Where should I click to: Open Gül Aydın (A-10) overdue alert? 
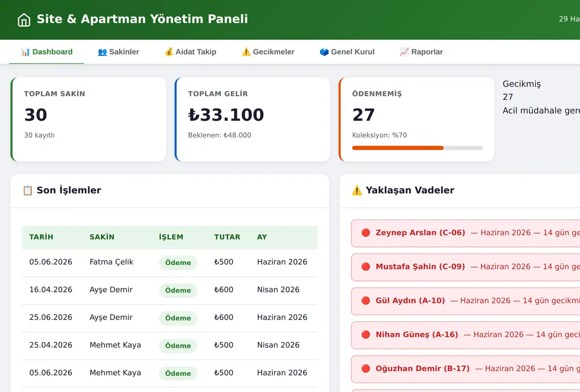pyautogui.click(x=465, y=301)
